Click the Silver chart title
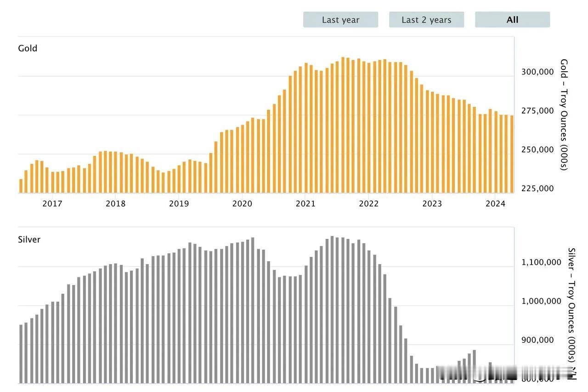 [29, 239]
